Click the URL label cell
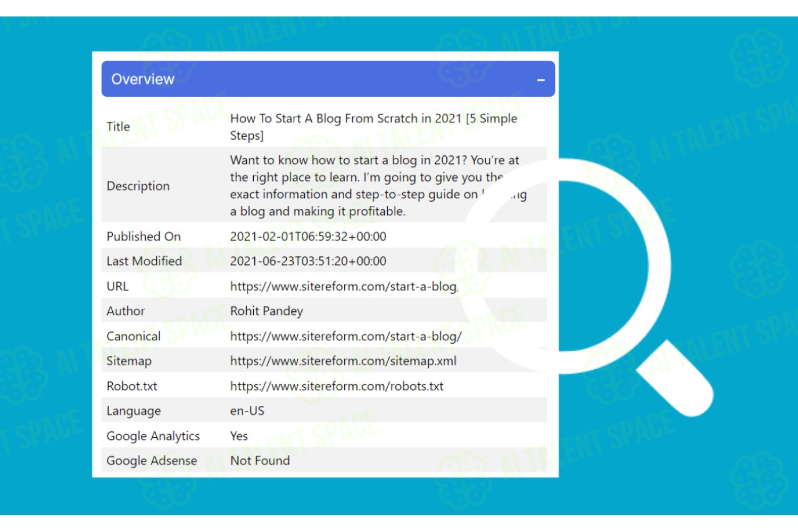This screenshot has width=798, height=532. tap(118, 286)
